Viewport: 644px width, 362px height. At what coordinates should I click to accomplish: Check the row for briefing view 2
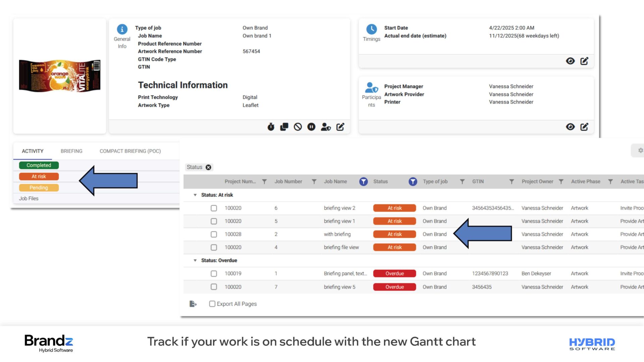(x=214, y=208)
